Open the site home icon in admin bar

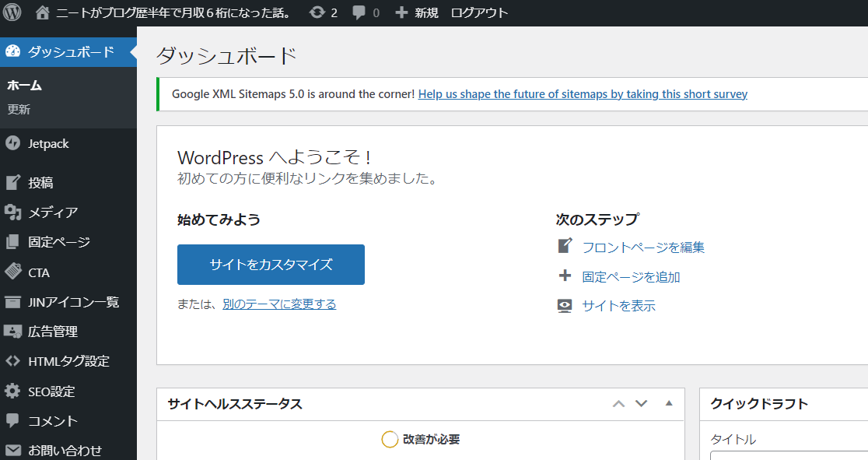[x=43, y=12]
